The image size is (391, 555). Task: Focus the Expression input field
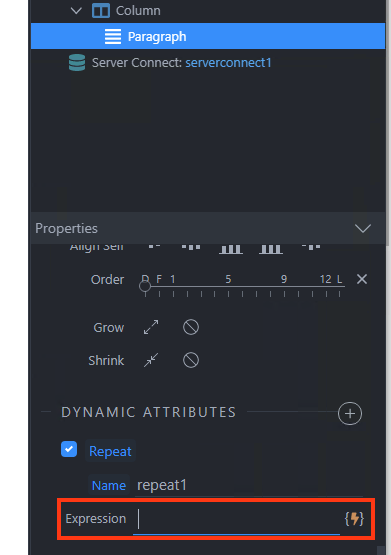click(x=236, y=519)
